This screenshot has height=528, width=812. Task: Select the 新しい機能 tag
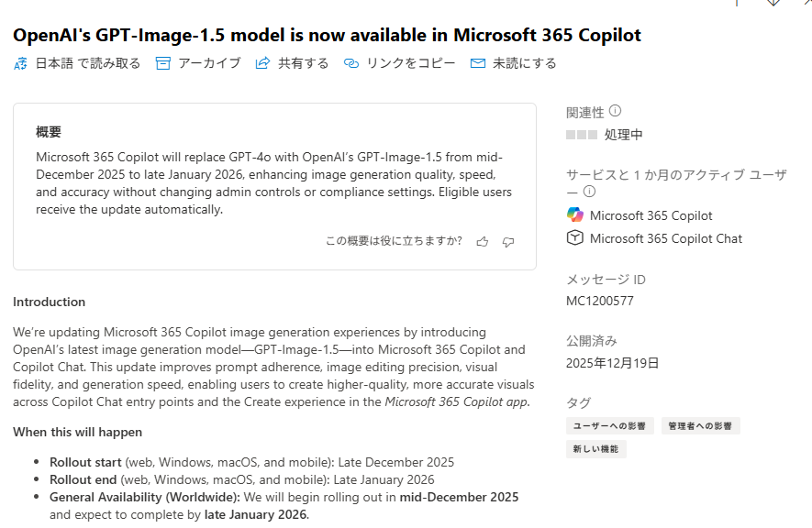(x=595, y=449)
